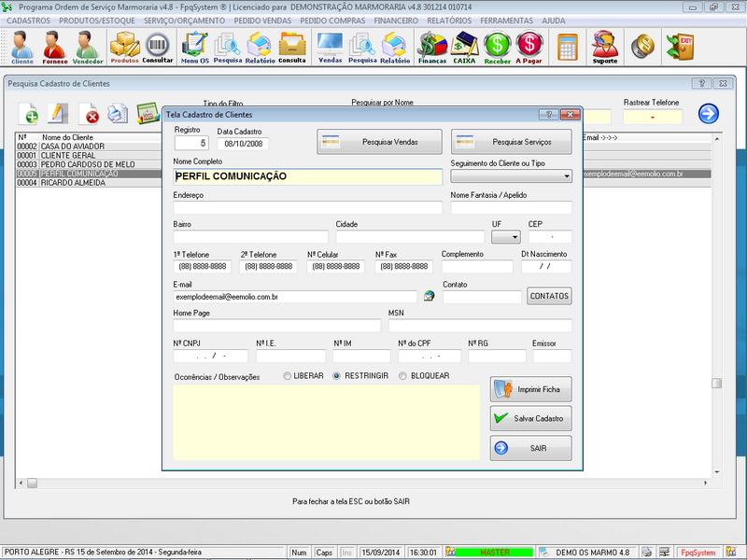Select the LIBERAR radio option
Screen dimensions: 747x560
tap(288, 376)
